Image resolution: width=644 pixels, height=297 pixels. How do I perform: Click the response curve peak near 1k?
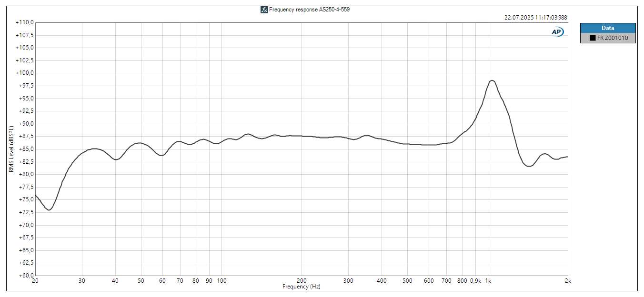point(492,81)
